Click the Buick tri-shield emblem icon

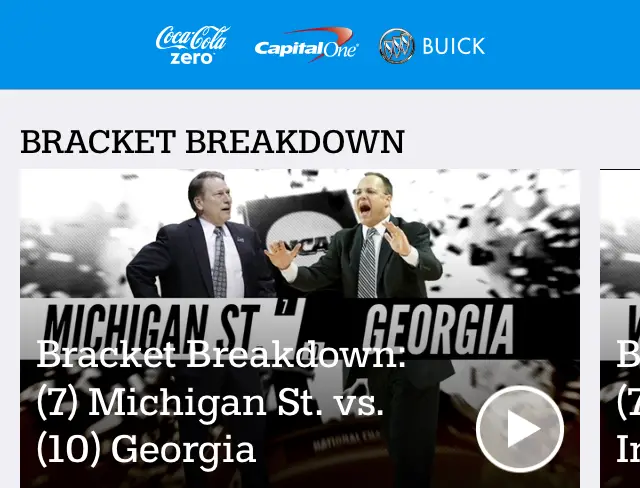(396, 46)
